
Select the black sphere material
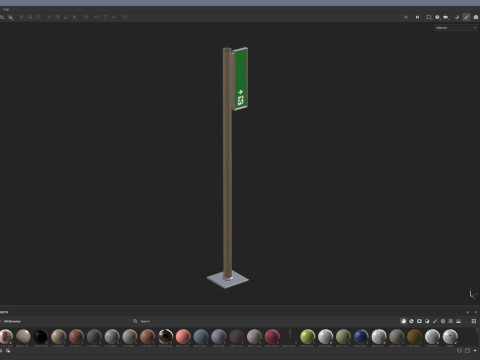point(41,337)
